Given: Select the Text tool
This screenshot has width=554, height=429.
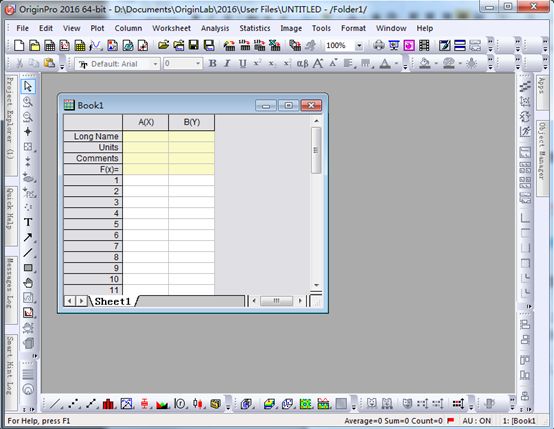Looking at the screenshot, I should point(28,222).
